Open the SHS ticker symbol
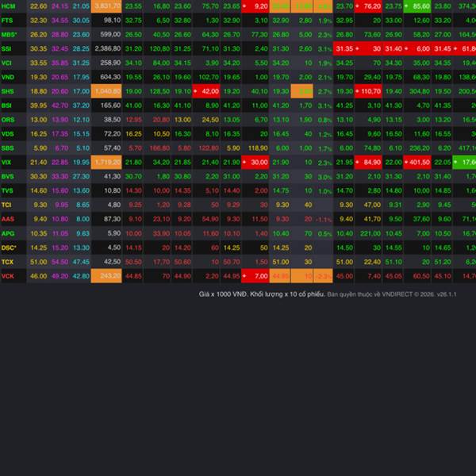476x476 pixels. pos(8,91)
